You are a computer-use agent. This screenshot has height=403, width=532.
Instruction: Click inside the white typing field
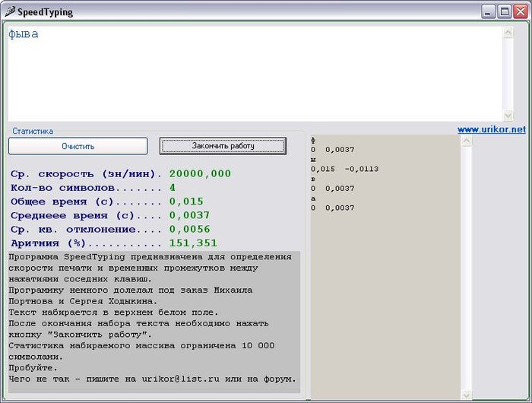point(255,74)
